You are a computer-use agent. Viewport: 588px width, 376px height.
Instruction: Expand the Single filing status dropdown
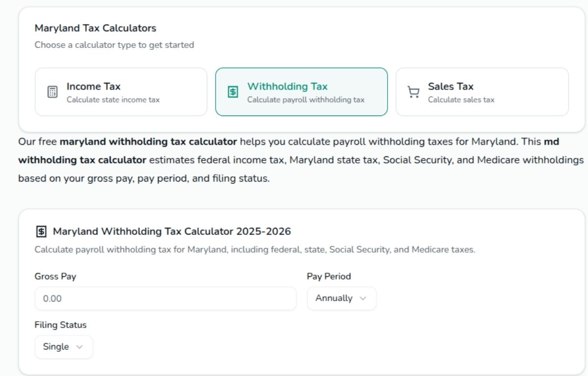coord(64,347)
